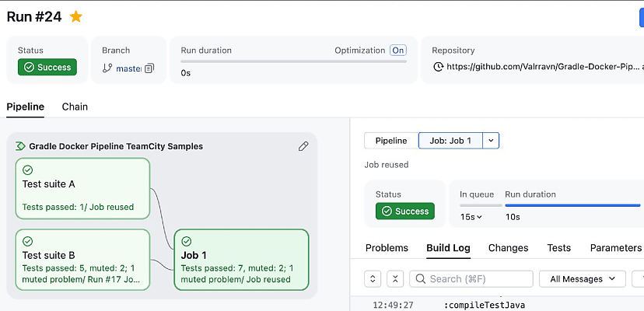This screenshot has width=644, height=311.
Task: Expand all build log entries icon
Action: coord(373,279)
